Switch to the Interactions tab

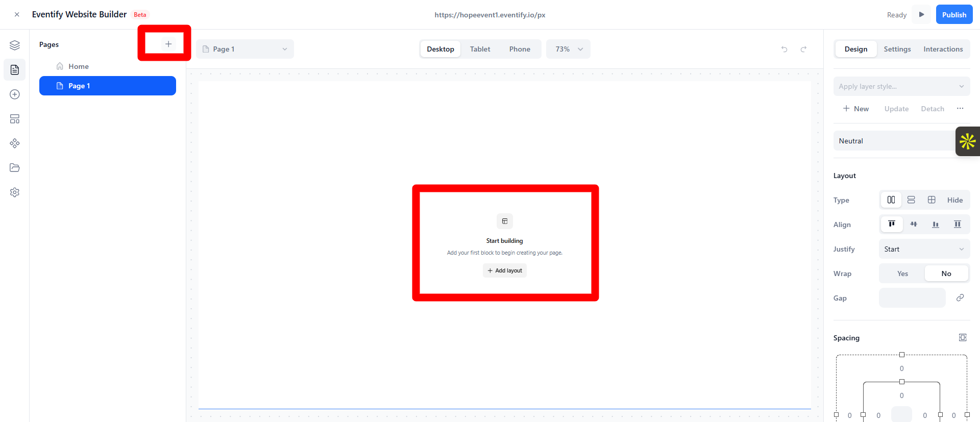[943, 49]
